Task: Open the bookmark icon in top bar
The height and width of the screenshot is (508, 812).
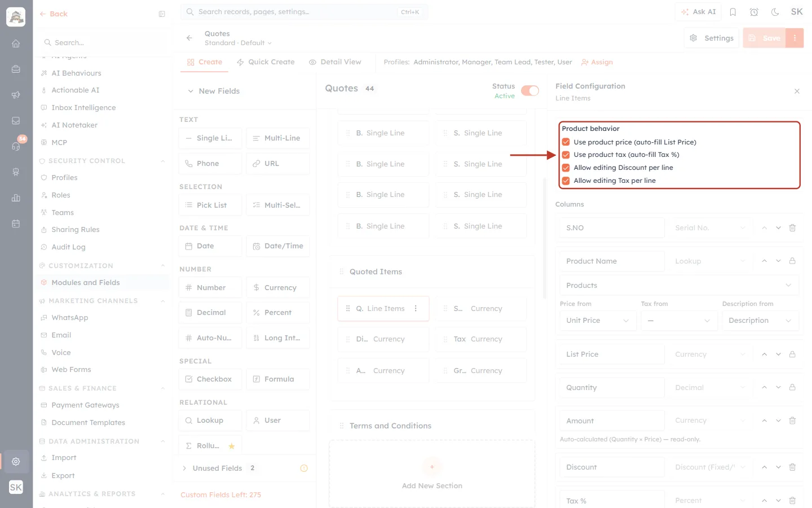Action: [x=733, y=12]
